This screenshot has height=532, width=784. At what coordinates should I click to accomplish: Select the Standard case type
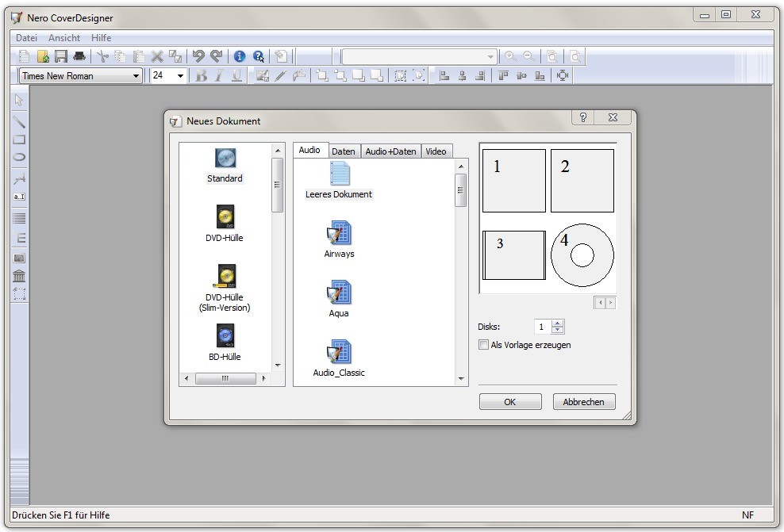(x=225, y=164)
